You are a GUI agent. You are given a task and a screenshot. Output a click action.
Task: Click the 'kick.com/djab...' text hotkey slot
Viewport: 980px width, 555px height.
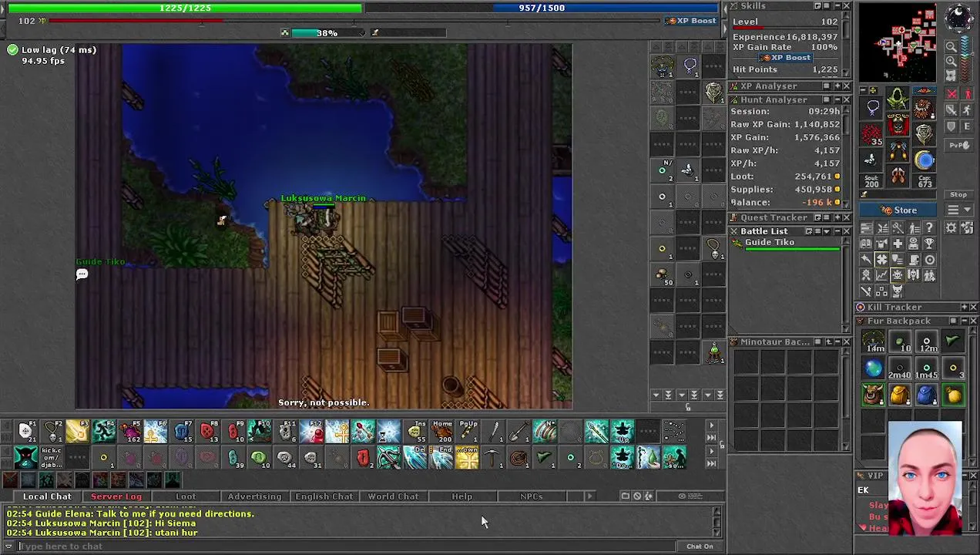click(52, 458)
